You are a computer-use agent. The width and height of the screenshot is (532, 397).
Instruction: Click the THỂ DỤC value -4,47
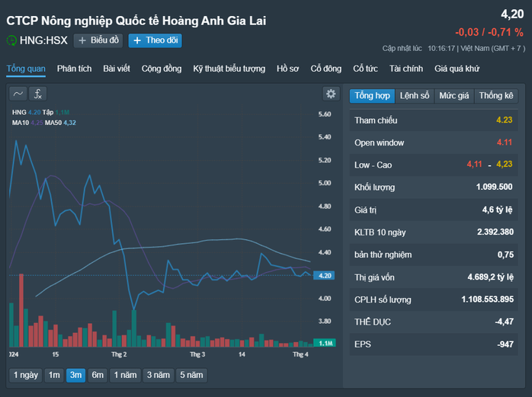coord(504,322)
